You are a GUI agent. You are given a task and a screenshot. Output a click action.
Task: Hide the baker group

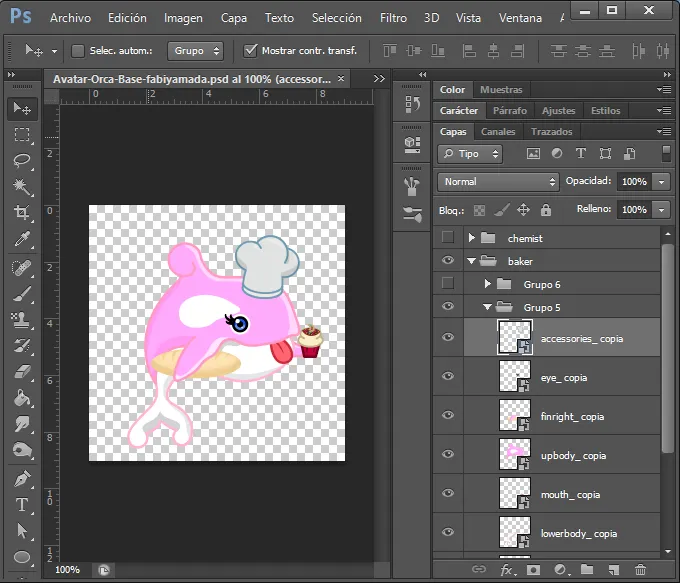tap(448, 260)
